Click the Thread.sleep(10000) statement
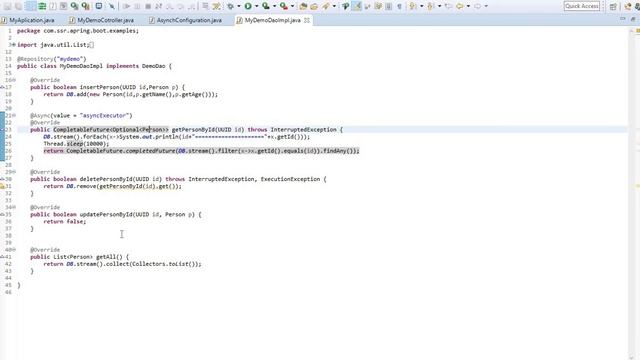This screenshot has width=640, height=360. (76, 144)
